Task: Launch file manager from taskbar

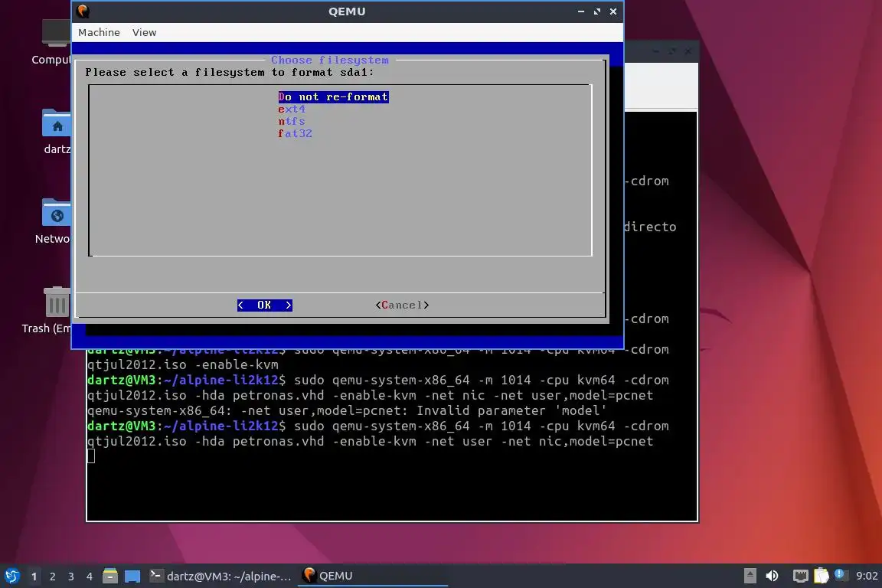Action: click(110, 576)
